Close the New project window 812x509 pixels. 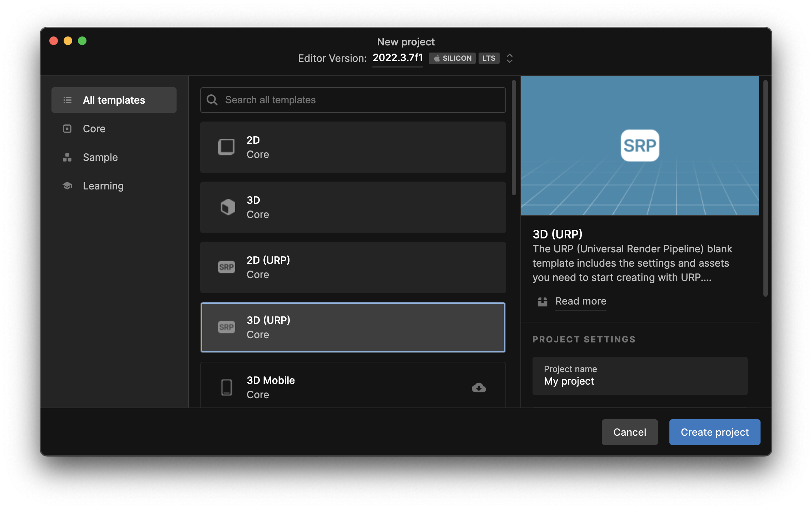click(54, 41)
